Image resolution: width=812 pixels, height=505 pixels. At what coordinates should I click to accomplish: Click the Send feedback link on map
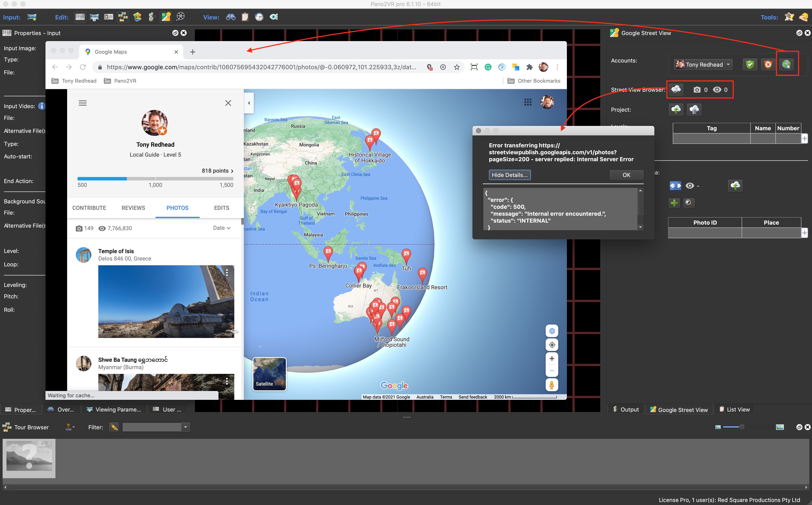coord(472,397)
